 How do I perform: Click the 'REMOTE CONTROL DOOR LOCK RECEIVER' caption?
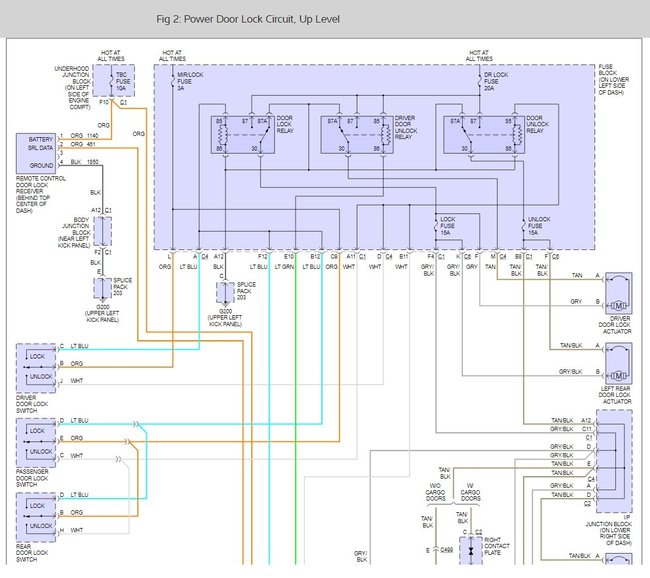click(x=41, y=194)
